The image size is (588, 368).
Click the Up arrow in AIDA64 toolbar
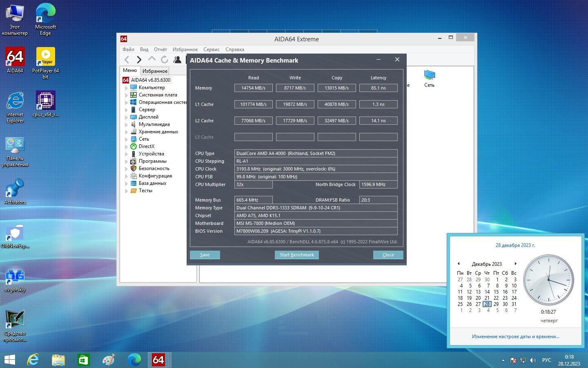152,59
